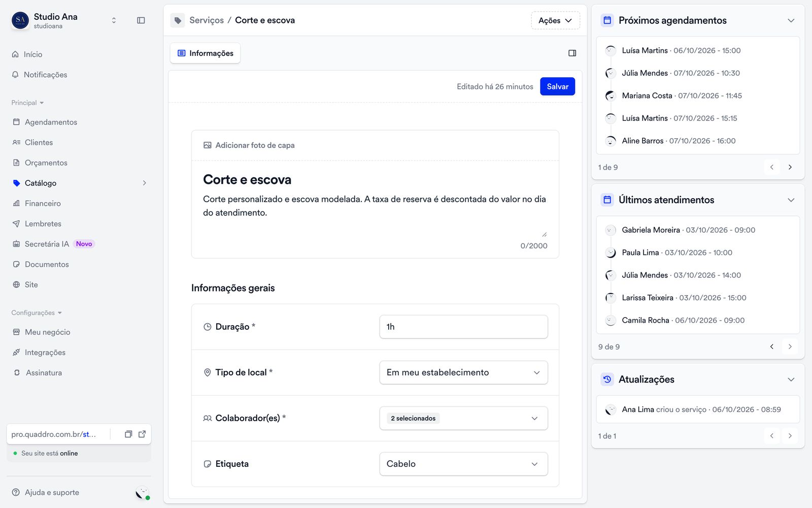Focus the Duração input field
Image resolution: width=812 pixels, height=508 pixels.
[463, 327]
